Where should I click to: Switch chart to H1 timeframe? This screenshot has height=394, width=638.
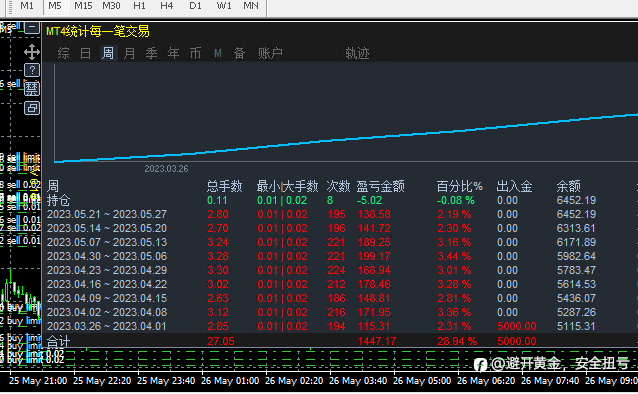point(139,6)
